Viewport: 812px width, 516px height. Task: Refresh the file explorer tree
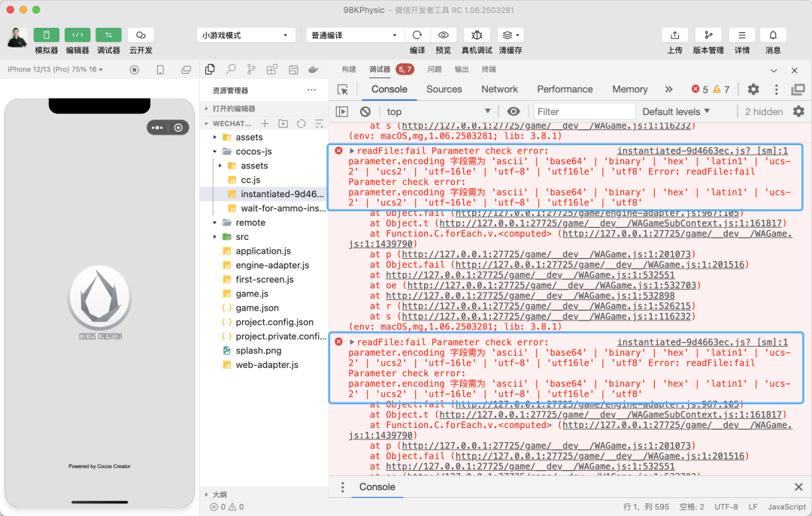[301, 123]
